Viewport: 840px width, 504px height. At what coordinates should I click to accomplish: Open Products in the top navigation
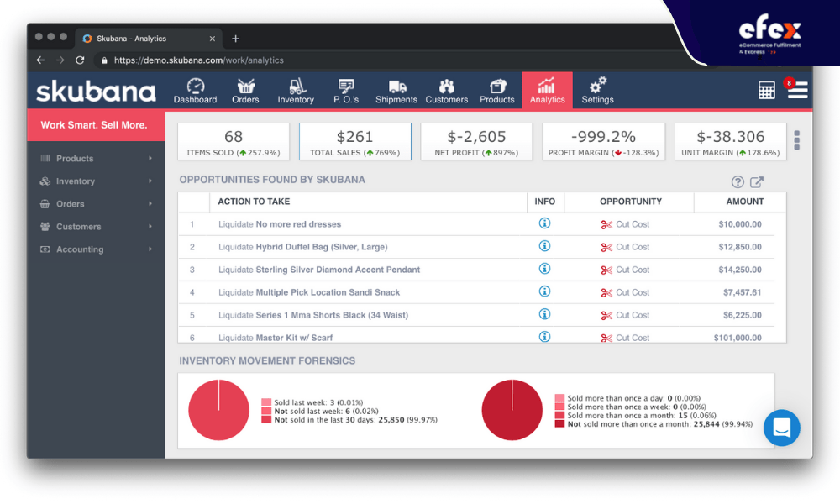pyautogui.click(x=497, y=91)
